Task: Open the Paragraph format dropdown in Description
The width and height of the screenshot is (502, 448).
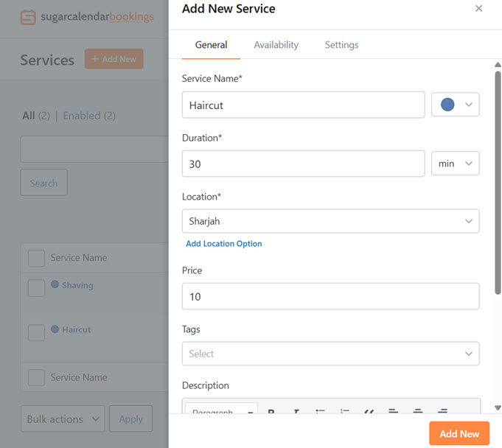Action: (222, 409)
